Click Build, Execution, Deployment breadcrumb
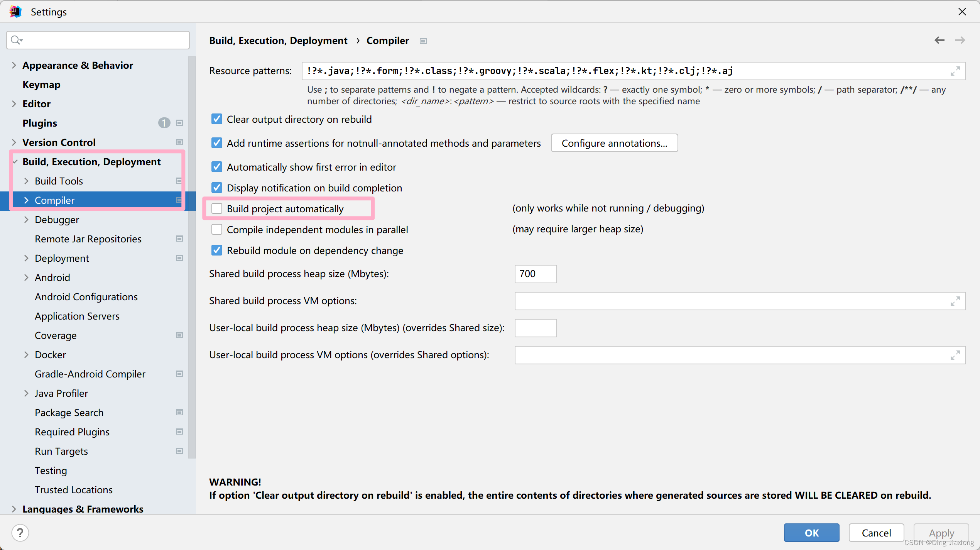This screenshot has height=550, width=980. 278,41
